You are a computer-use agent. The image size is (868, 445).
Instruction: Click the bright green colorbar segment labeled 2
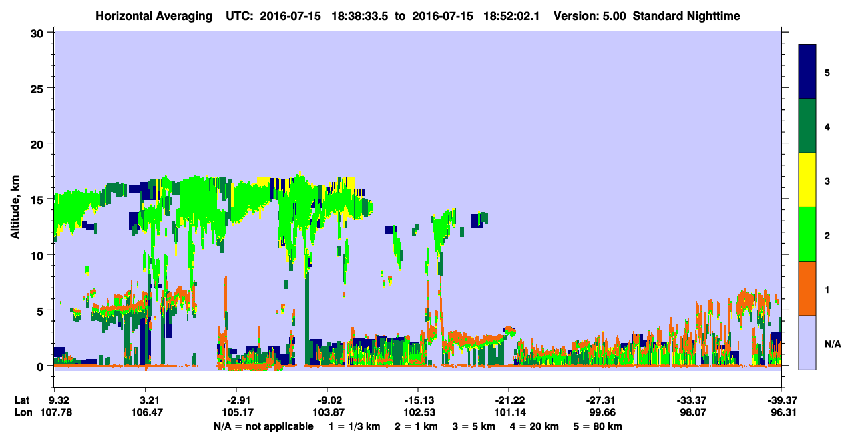[x=807, y=234]
